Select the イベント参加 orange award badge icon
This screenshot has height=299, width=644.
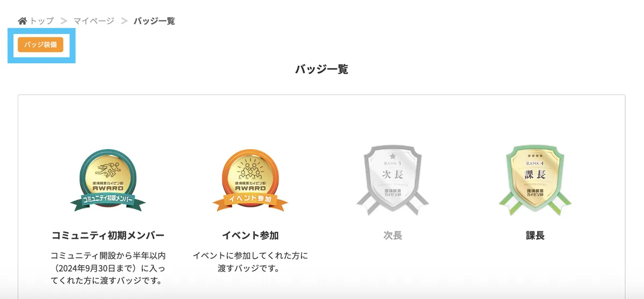pos(250,180)
